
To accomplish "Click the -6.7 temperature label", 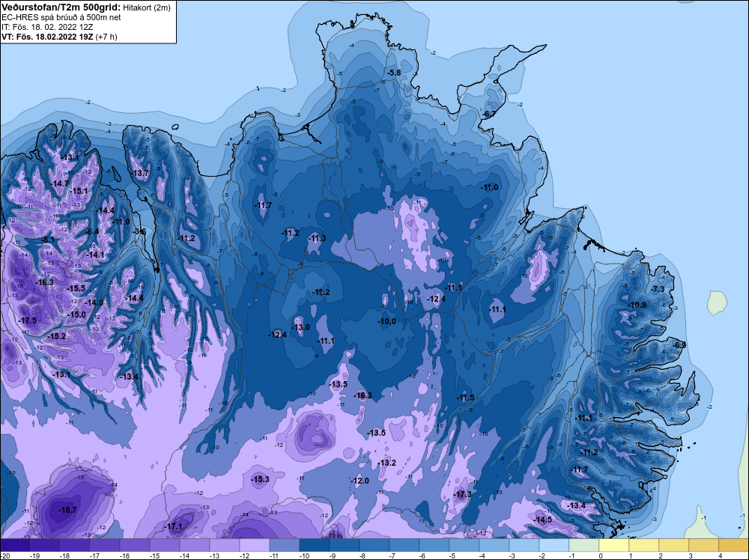I will click(x=488, y=114).
